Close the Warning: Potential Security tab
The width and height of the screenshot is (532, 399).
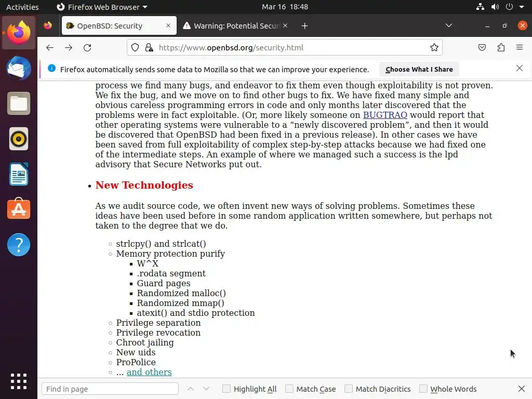[x=285, y=25]
